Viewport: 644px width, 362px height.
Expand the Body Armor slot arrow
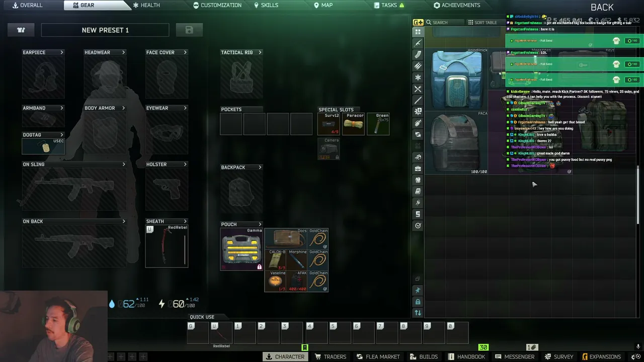(123, 108)
